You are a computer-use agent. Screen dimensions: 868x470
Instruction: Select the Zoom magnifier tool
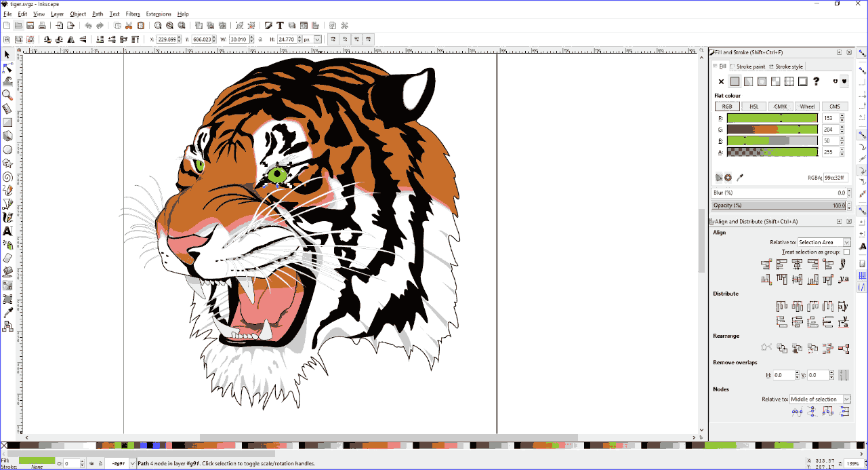[7, 95]
